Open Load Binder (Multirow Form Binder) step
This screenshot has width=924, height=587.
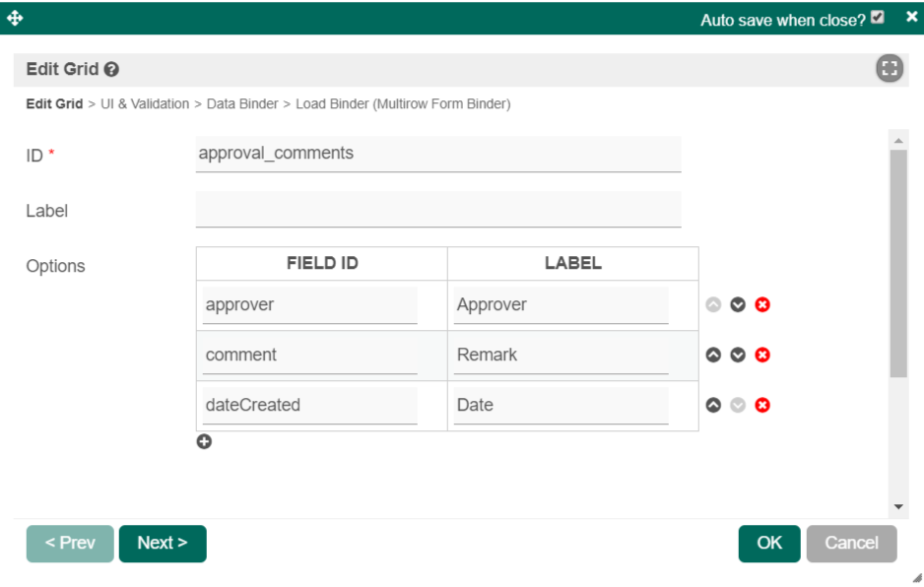[403, 103]
